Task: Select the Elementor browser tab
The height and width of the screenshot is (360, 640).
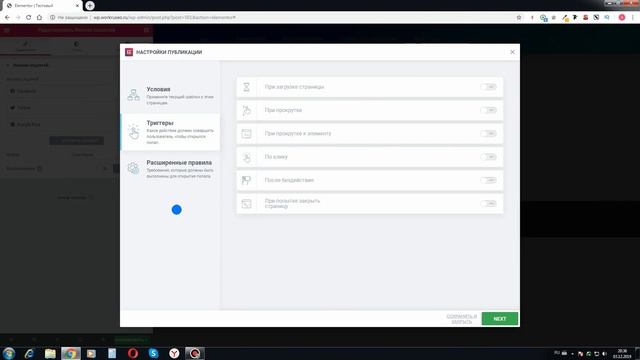Action: coord(41,6)
